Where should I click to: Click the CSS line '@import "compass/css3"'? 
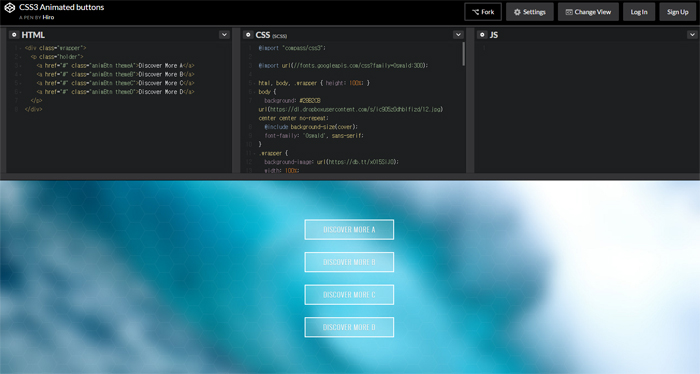[x=292, y=48]
